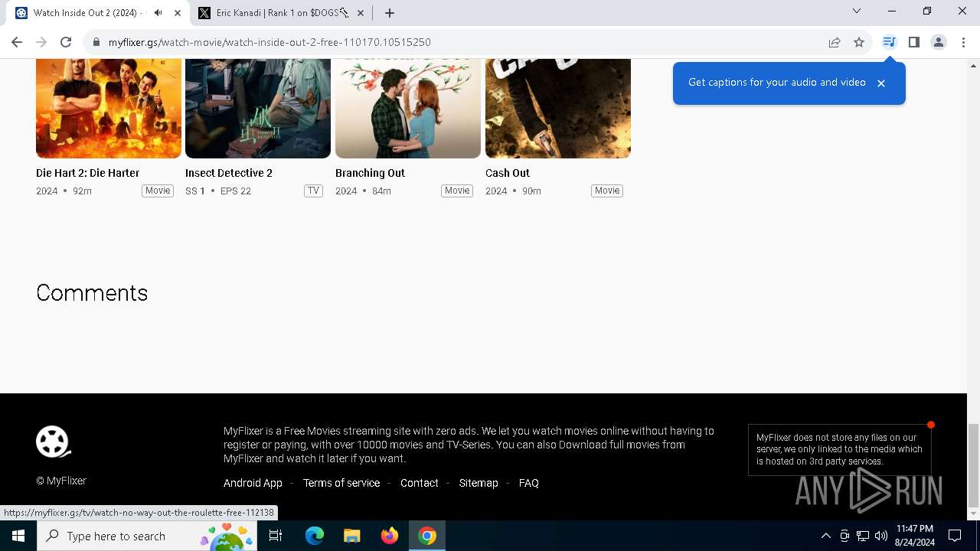Open the notification center
The height and width of the screenshot is (551, 980).
[x=955, y=536]
